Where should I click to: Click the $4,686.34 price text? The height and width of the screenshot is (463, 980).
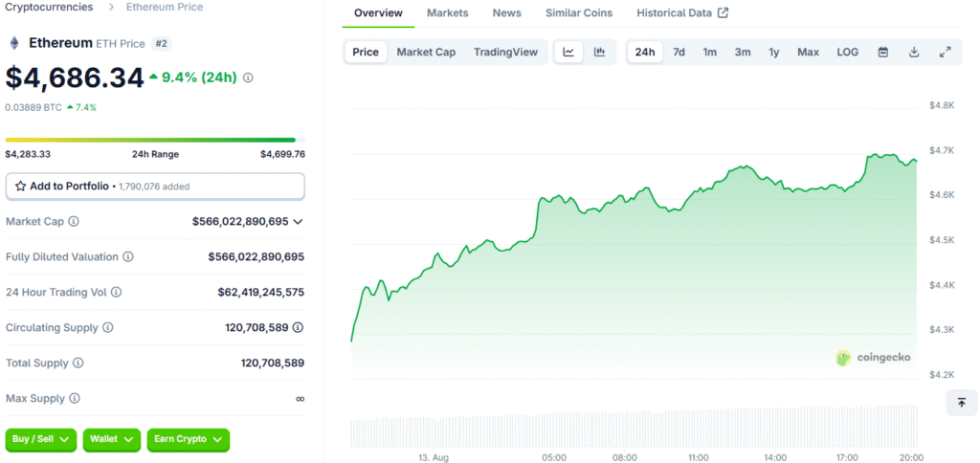(x=75, y=77)
